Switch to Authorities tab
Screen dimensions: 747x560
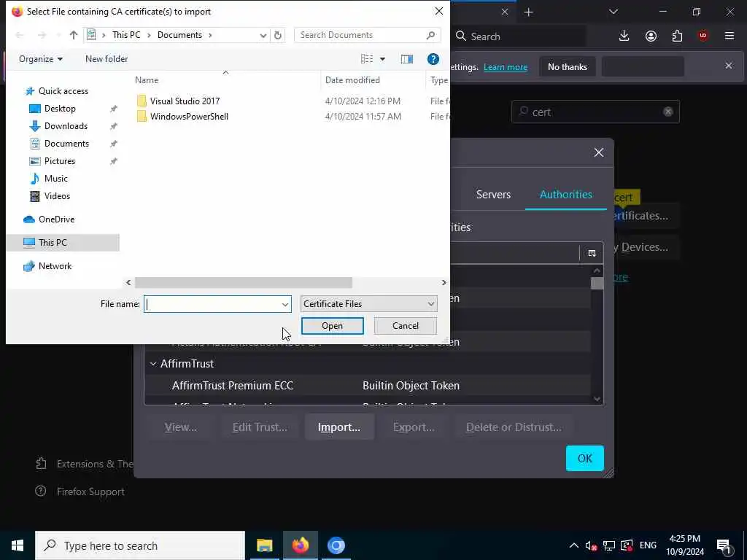coord(566,194)
